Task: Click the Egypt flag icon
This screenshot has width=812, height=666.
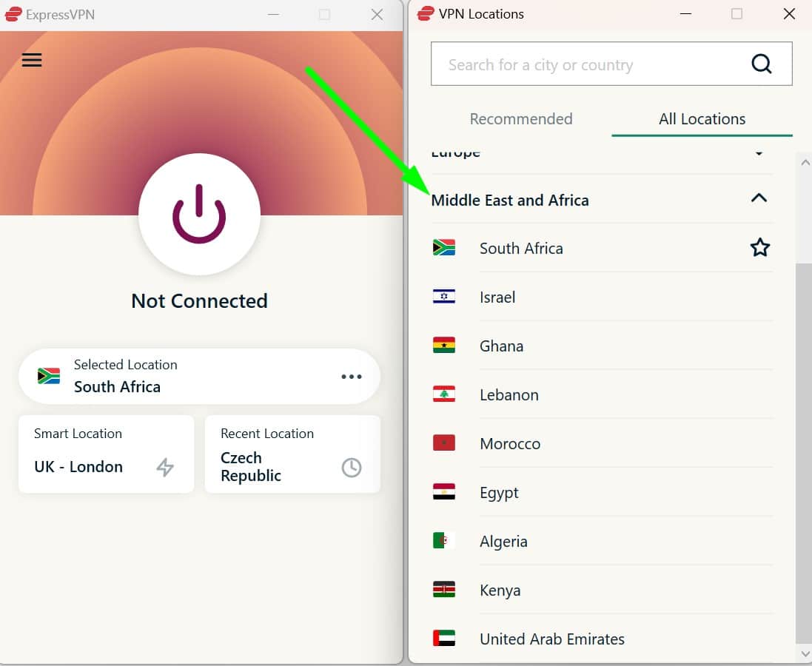Action: [444, 491]
